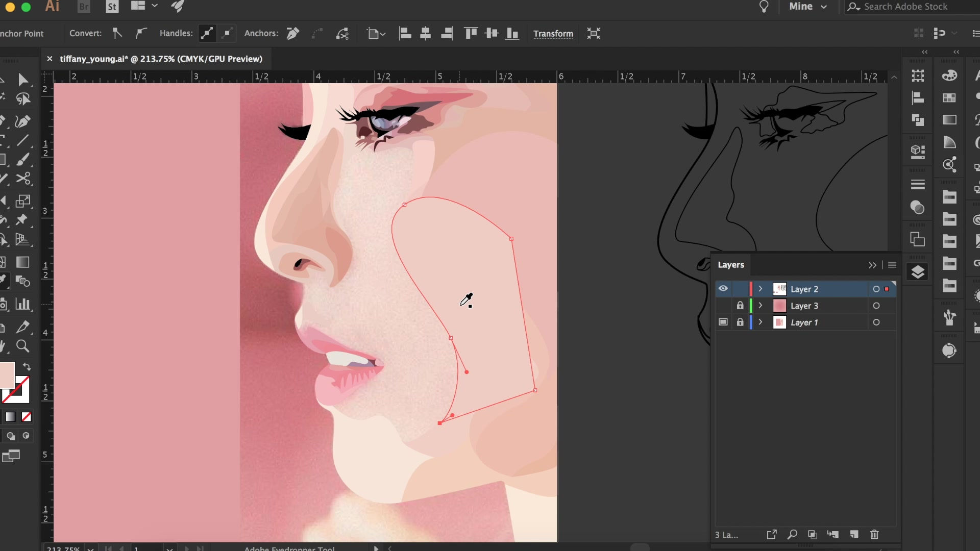This screenshot has height=551, width=980.
Task: Expand Layer 2 with its disclosure arrow
Action: coord(759,288)
